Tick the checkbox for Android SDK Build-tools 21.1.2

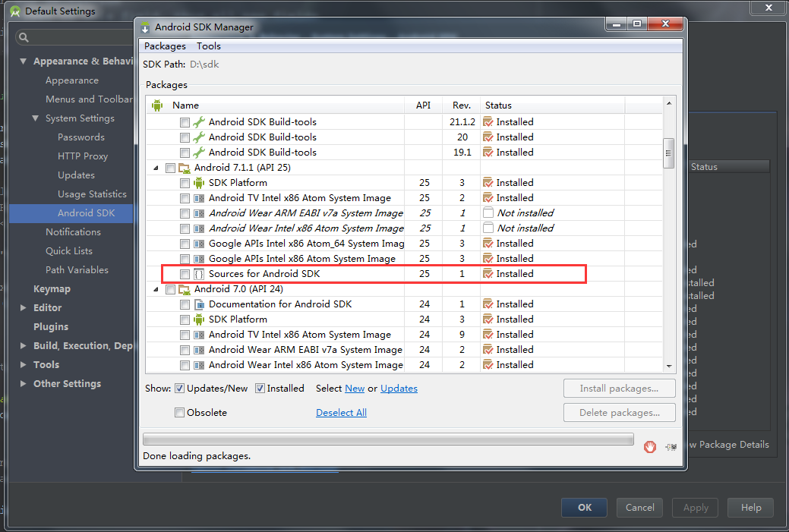coord(185,122)
